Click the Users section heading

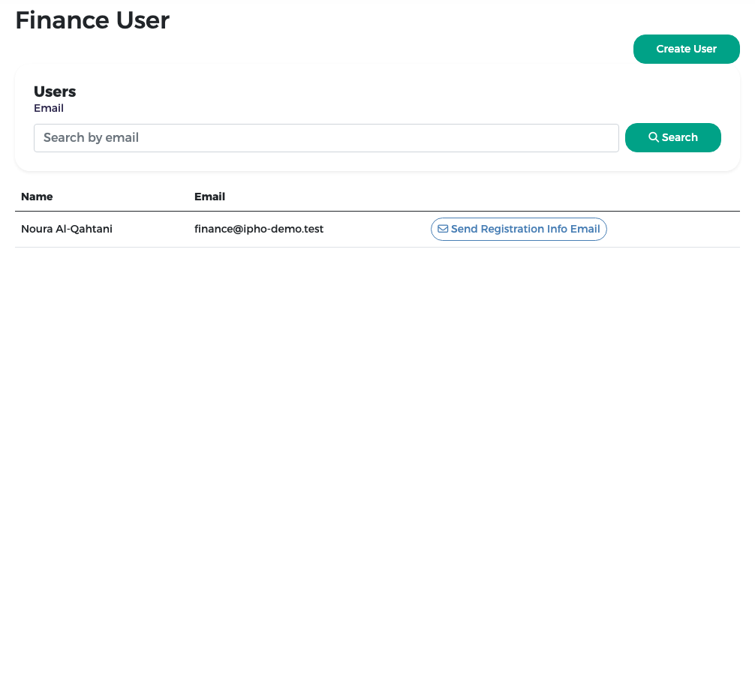tap(55, 92)
